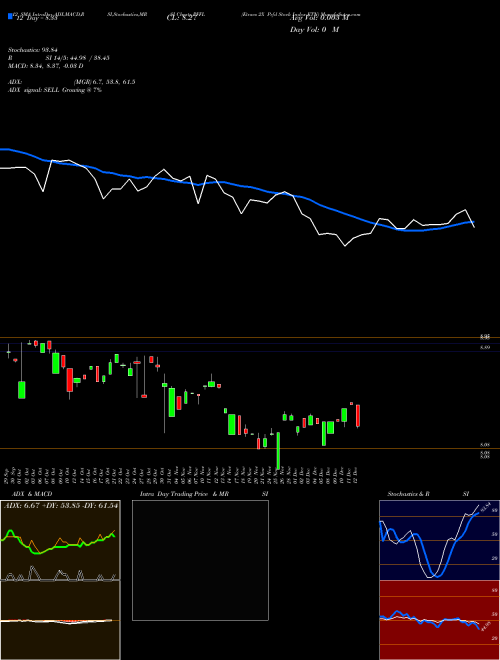Open the MACD sub-panel below ADX

point(60,620)
